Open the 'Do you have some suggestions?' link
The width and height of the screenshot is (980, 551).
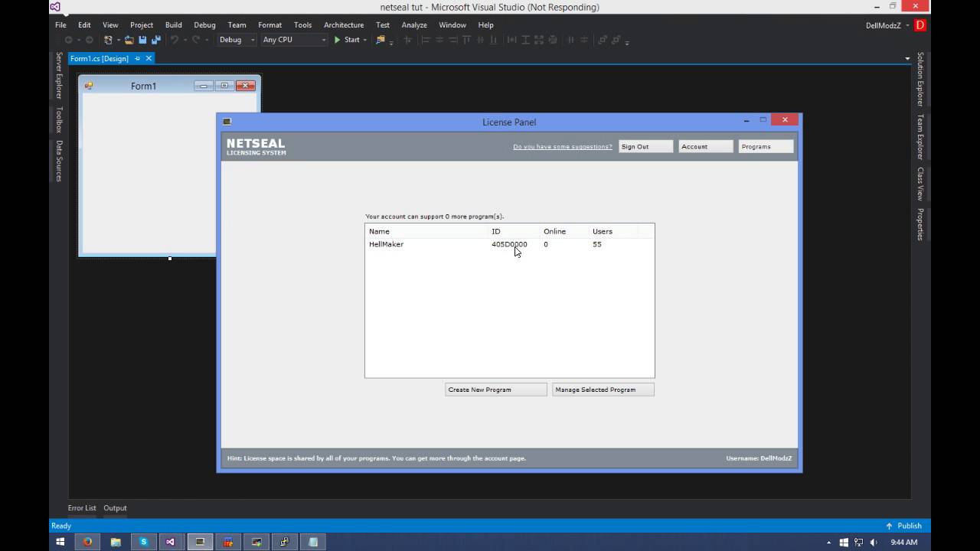tap(563, 147)
